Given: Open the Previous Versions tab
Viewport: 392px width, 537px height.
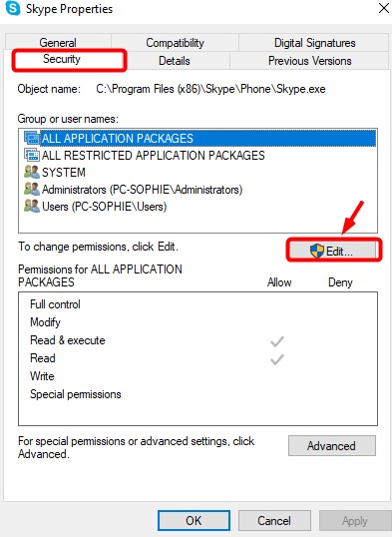Looking at the screenshot, I should [x=309, y=61].
